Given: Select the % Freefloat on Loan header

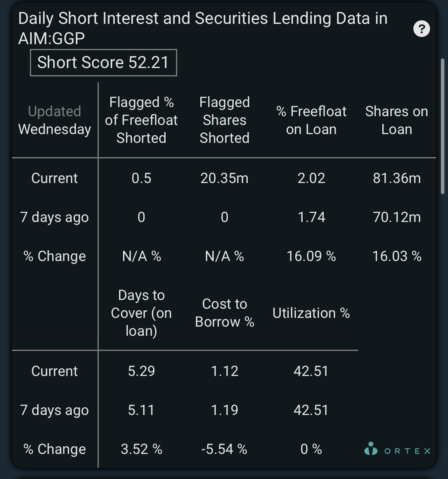Looking at the screenshot, I should tap(311, 120).
